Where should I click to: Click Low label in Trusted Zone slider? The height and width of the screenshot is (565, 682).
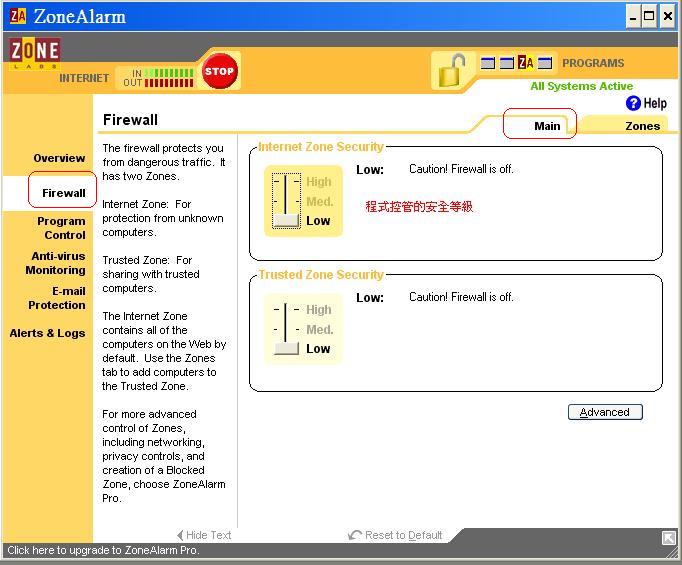(318, 349)
